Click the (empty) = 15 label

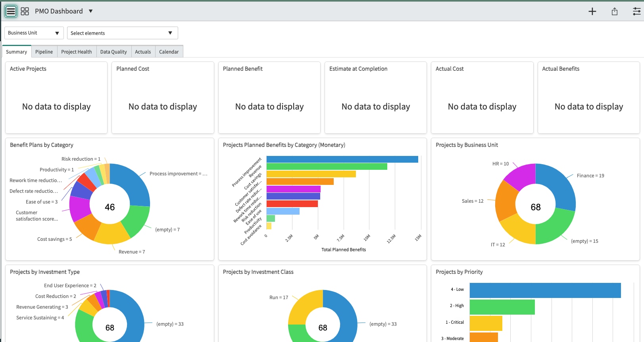pos(584,241)
